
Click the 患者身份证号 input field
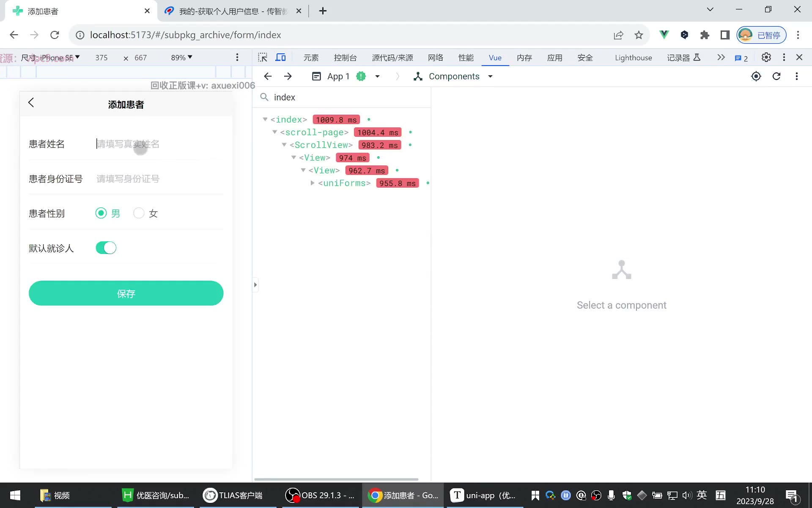[x=160, y=179]
